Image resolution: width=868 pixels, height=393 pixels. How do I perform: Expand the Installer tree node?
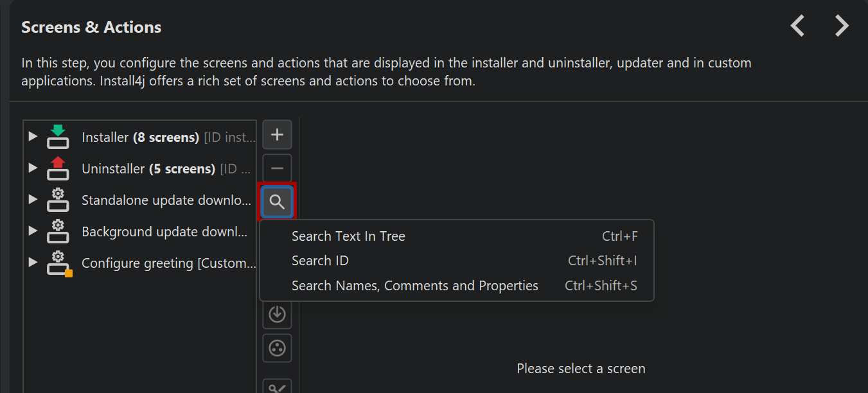coord(33,137)
